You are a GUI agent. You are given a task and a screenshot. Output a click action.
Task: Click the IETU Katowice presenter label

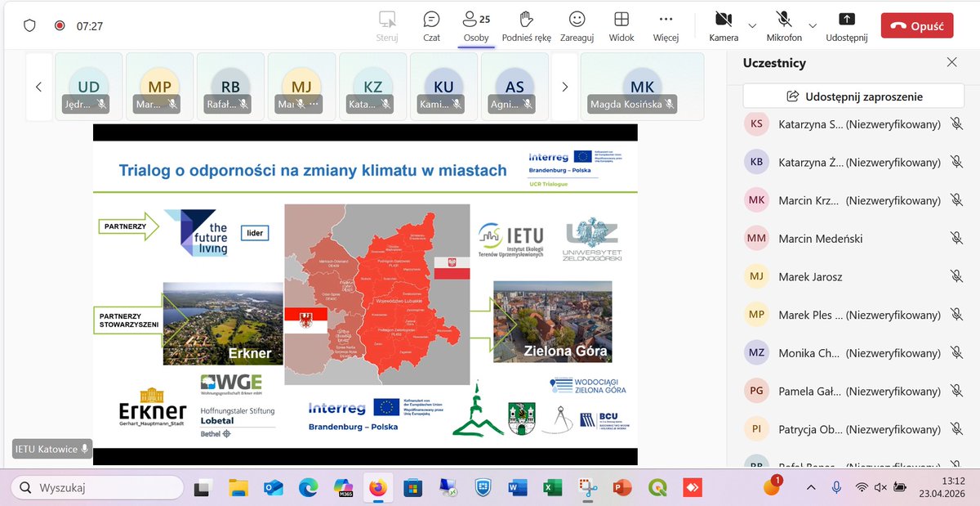[x=52, y=449]
